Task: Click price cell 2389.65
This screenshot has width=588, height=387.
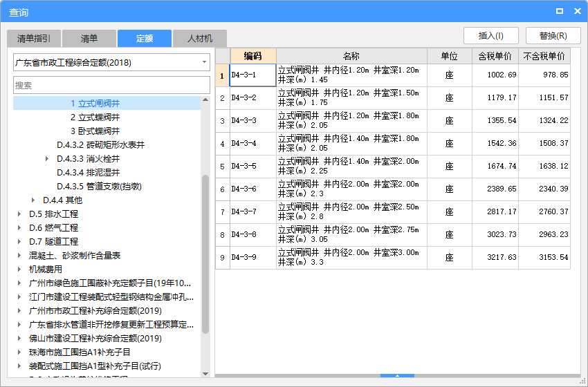Action: 495,189
